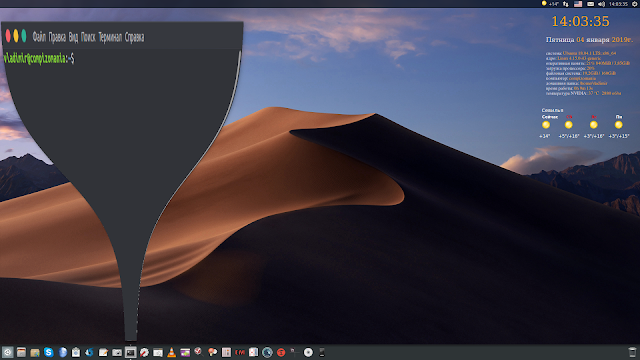
Task: Open the round red icon before the disc
Action: point(281,352)
